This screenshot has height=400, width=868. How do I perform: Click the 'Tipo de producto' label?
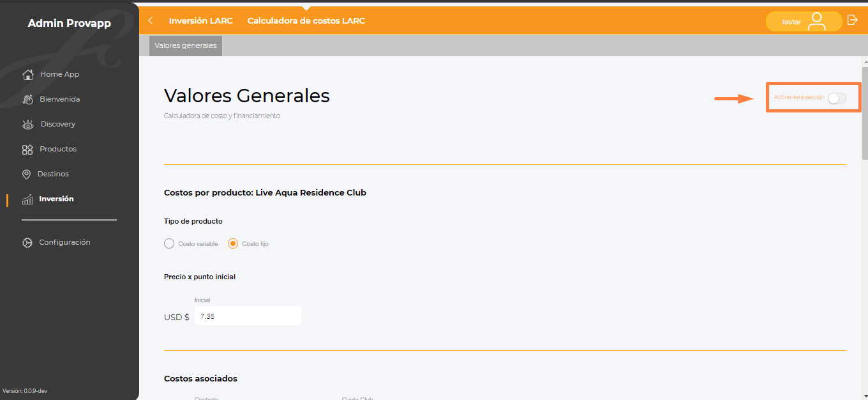coord(193,221)
